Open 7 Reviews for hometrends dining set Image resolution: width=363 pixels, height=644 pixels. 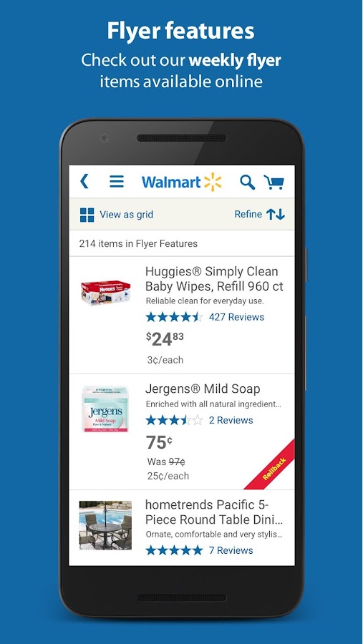(x=231, y=550)
